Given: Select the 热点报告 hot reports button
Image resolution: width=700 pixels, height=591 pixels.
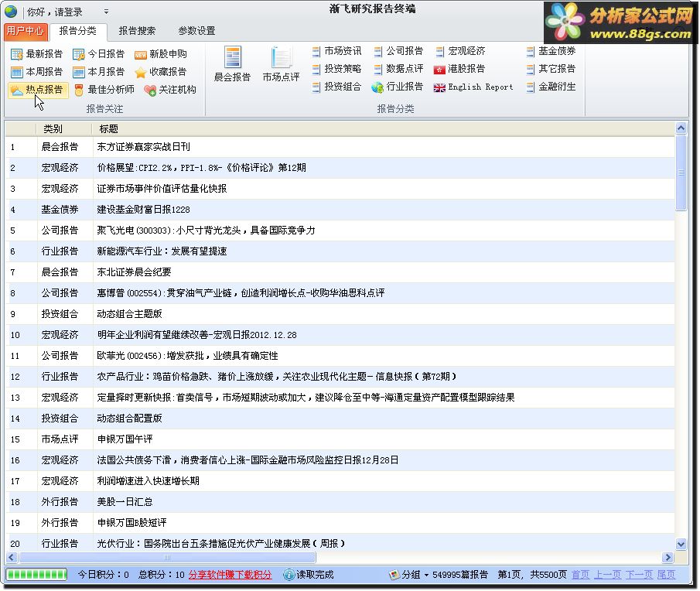Looking at the screenshot, I should [x=38, y=90].
